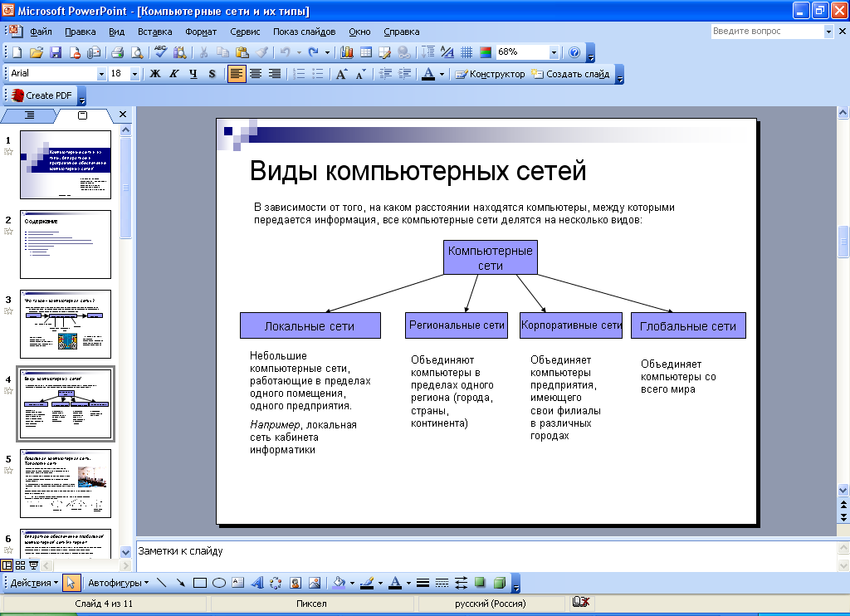Click the Конструктор button
The height and width of the screenshot is (616, 850).
click(490, 74)
